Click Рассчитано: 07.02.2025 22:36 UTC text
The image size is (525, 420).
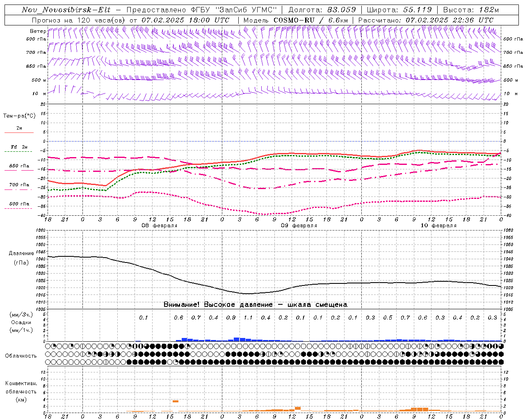point(426,20)
